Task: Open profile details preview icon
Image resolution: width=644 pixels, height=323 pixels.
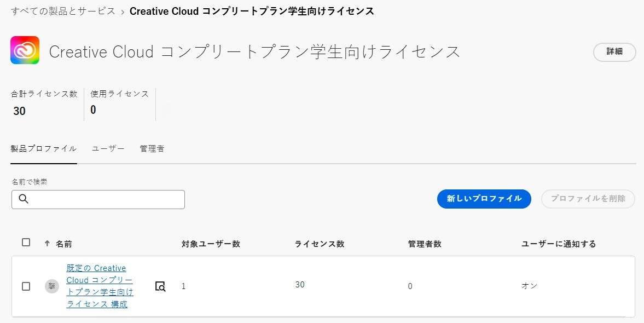Action: click(x=160, y=286)
